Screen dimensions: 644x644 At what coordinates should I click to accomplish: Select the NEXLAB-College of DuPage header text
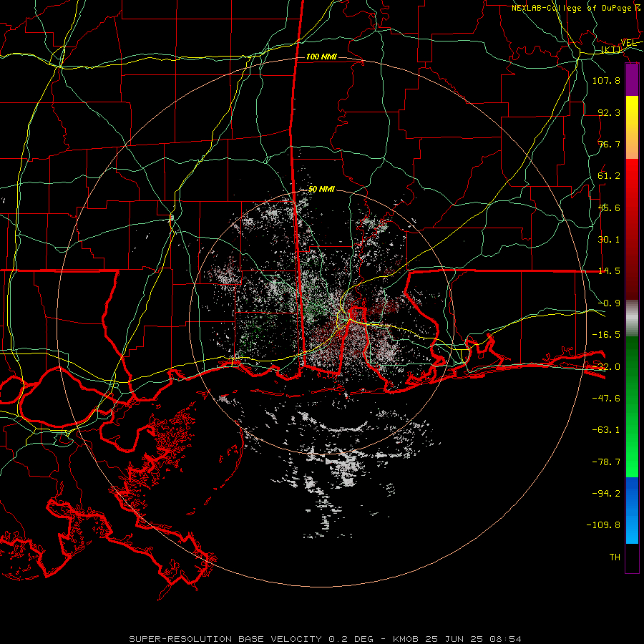tap(571, 8)
